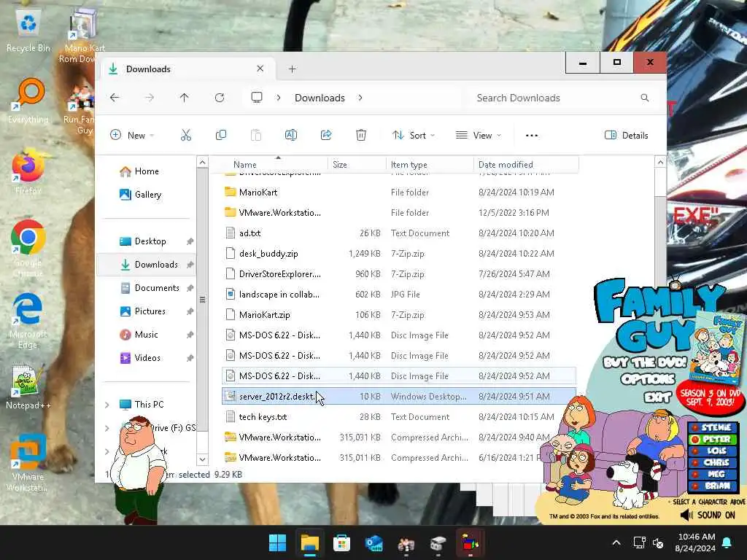The width and height of the screenshot is (747, 560).
Task: Select MEG character radio option
Action: click(712, 474)
